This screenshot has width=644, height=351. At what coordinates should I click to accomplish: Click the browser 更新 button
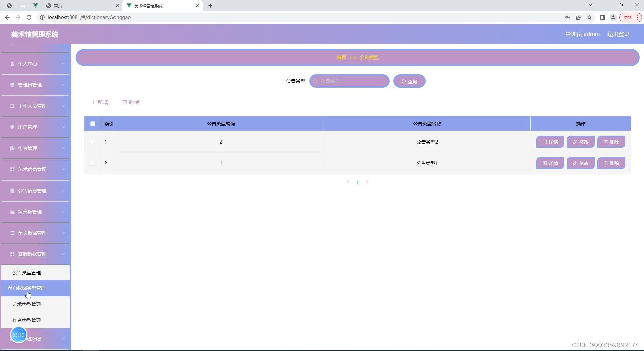click(x=631, y=17)
